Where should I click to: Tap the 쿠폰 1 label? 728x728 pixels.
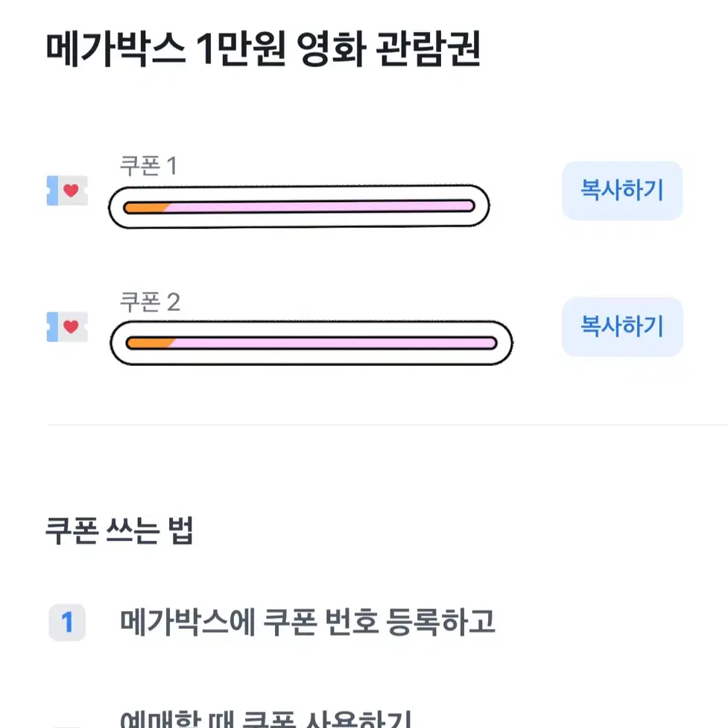[x=148, y=165]
